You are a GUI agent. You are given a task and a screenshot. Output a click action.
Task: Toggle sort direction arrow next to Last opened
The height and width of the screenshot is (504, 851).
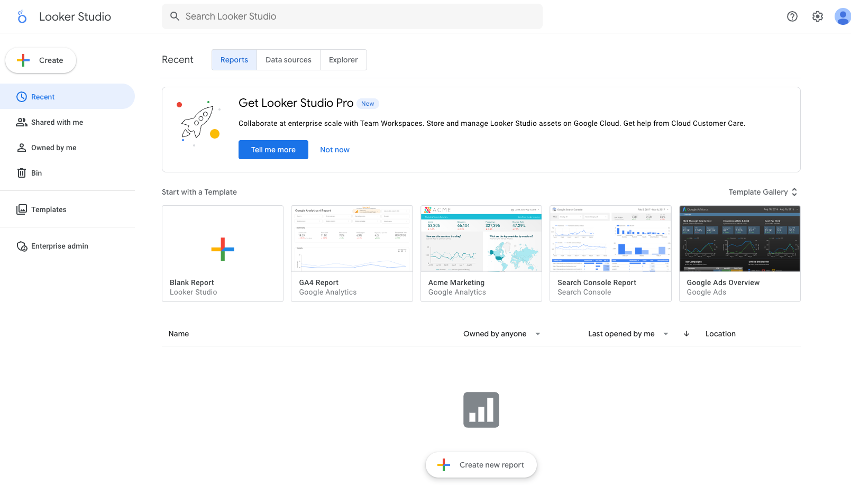(x=687, y=334)
